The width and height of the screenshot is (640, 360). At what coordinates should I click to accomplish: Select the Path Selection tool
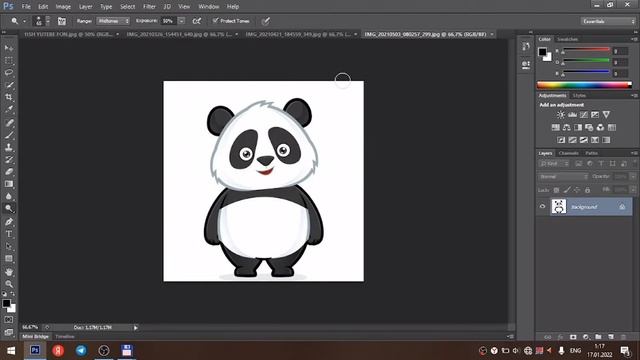9,246
